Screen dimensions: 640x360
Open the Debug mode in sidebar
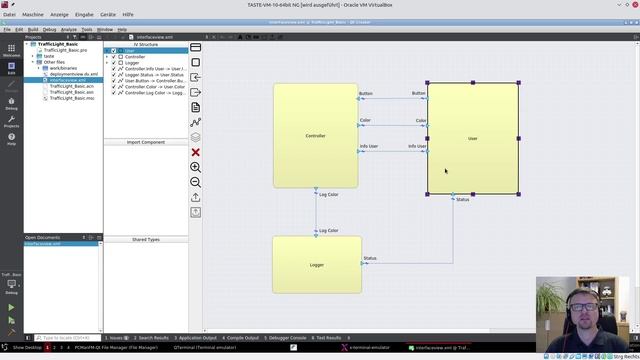11,104
